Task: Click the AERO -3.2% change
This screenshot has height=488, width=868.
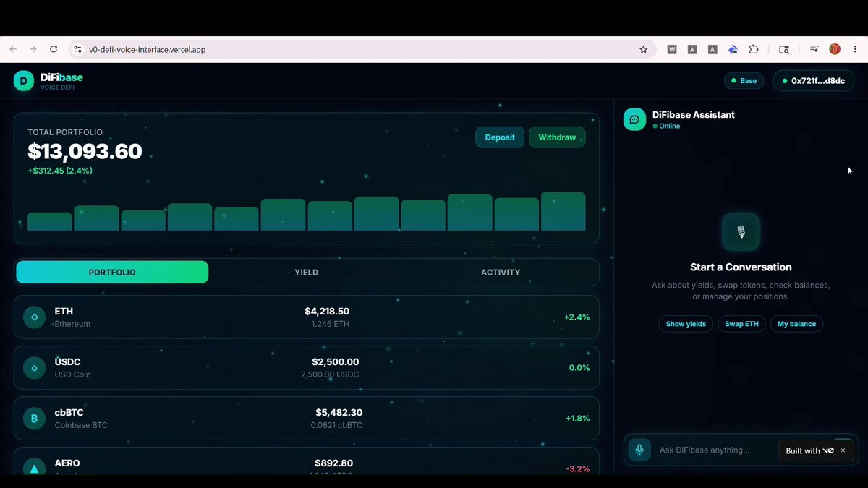Action: [577, 468]
